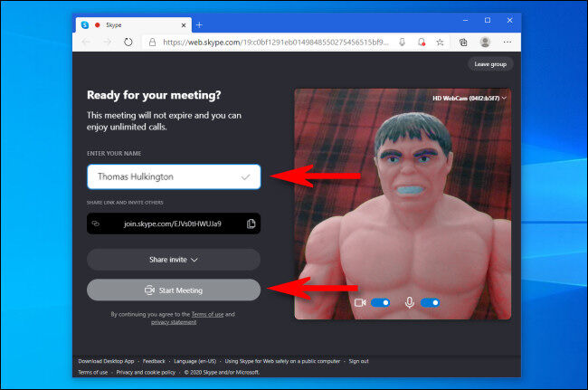Open browser settings and more menu
The width and height of the screenshot is (588, 390).
[507, 42]
